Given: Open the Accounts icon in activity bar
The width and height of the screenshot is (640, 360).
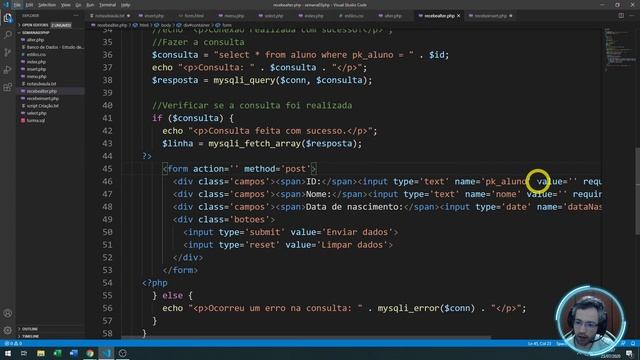Looking at the screenshot, I should pyautogui.click(x=7, y=313).
